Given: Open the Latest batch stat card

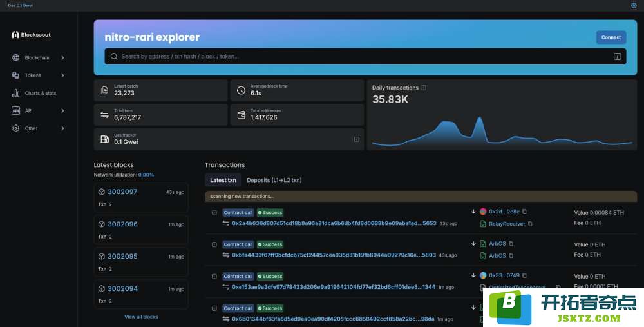Looking at the screenshot, I should (x=160, y=90).
